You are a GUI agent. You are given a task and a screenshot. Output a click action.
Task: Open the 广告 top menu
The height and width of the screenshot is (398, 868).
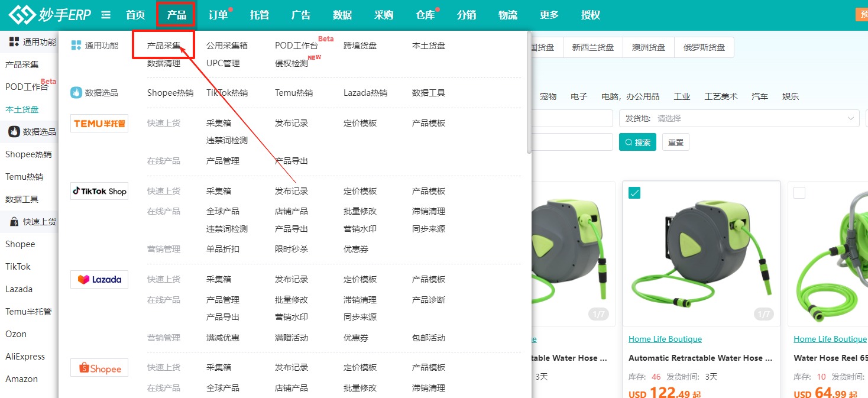301,15
